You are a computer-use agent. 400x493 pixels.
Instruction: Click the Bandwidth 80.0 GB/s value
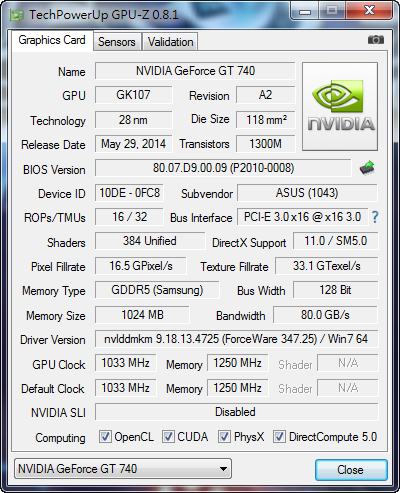pyautogui.click(x=325, y=315)
